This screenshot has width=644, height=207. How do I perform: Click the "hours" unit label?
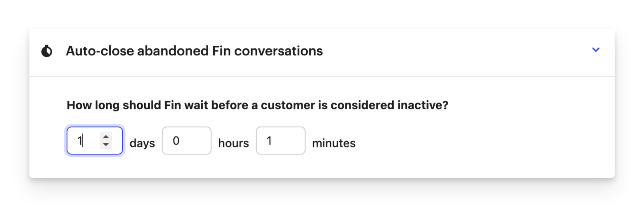tap(234, 143)
